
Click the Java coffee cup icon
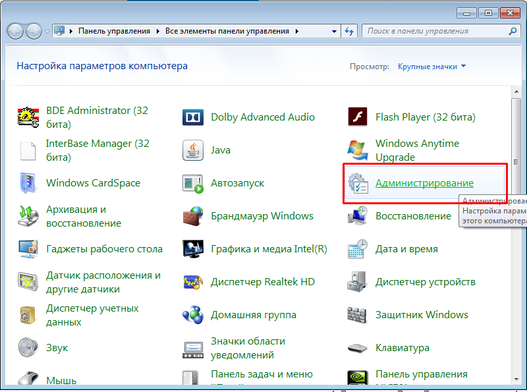click(193, 150)
